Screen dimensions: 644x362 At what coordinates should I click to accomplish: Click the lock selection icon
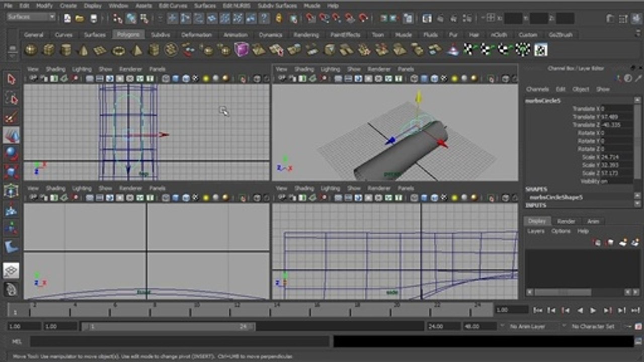[280, 18]
